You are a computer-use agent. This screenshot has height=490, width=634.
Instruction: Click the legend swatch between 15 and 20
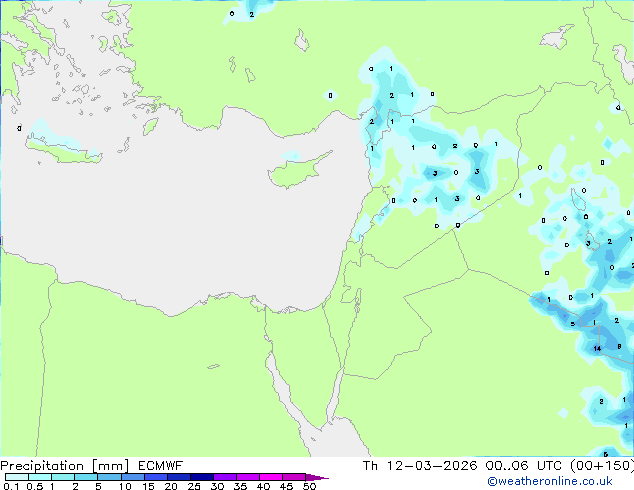click(x=156, y=477)
